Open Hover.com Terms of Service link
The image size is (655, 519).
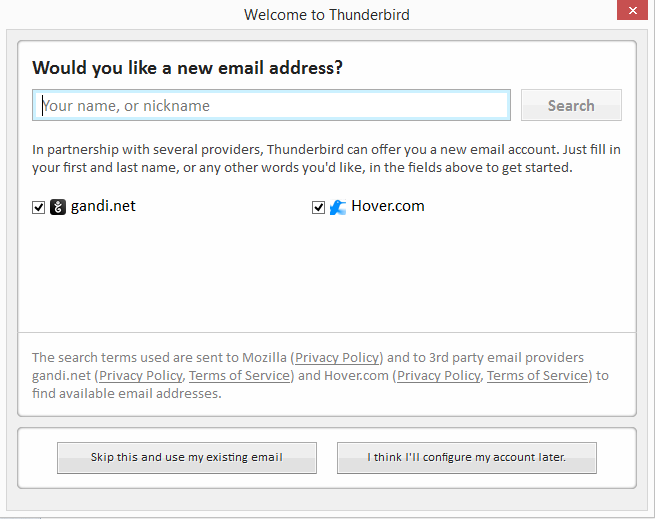(x=537, y=376)
